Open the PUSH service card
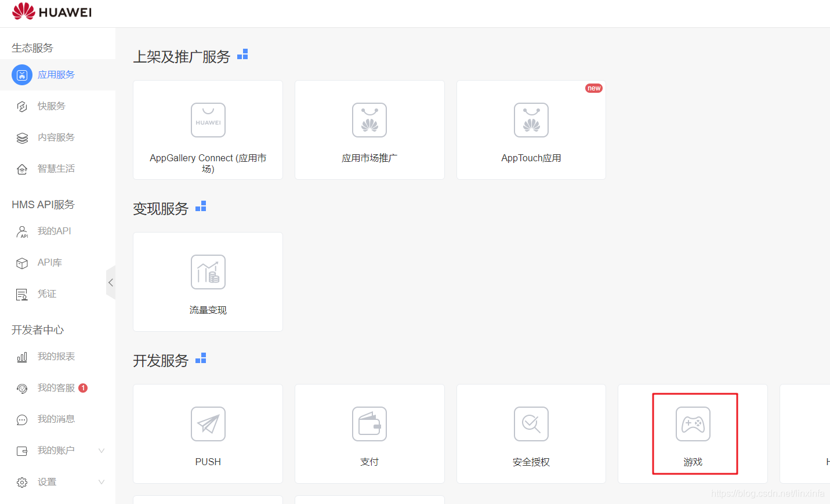Viewport: 830px width, 504px height. (x=208, y=434)
